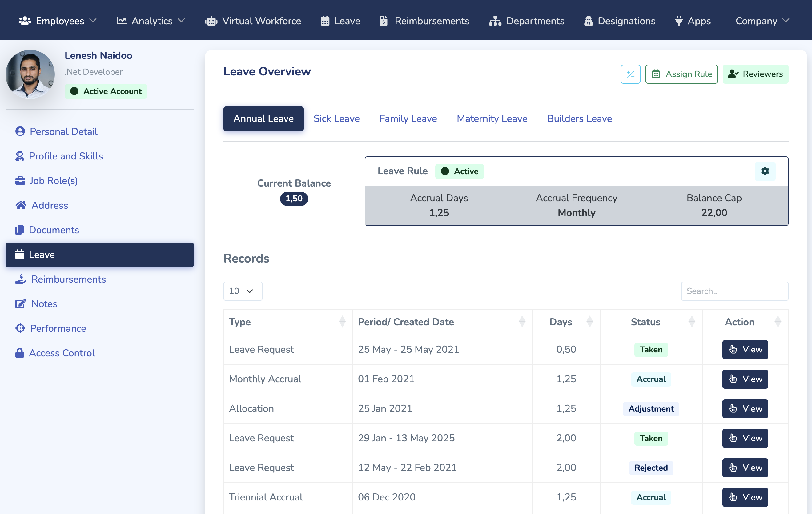Sort records by the Days column
This screenshot has width=812, height=514.
pyautogui.click(x=566, y=322)
